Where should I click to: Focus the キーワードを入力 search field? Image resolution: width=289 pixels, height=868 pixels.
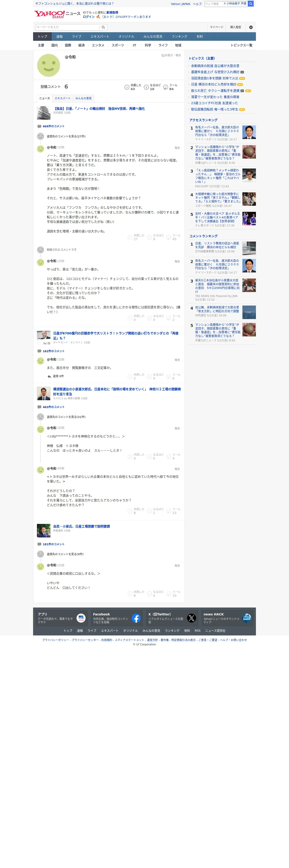(68, 27)
